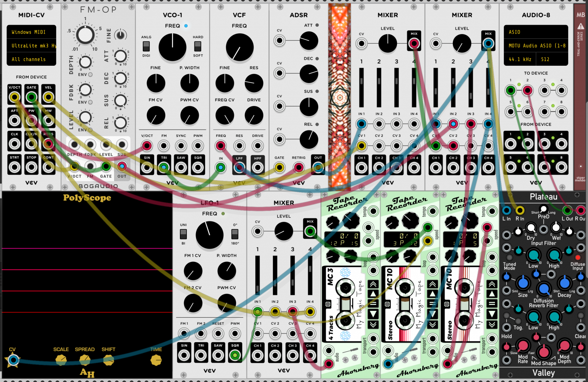Click the R Out jack on Plateau
This screenshot has width=588, height=382.
(x=581, y=210)
